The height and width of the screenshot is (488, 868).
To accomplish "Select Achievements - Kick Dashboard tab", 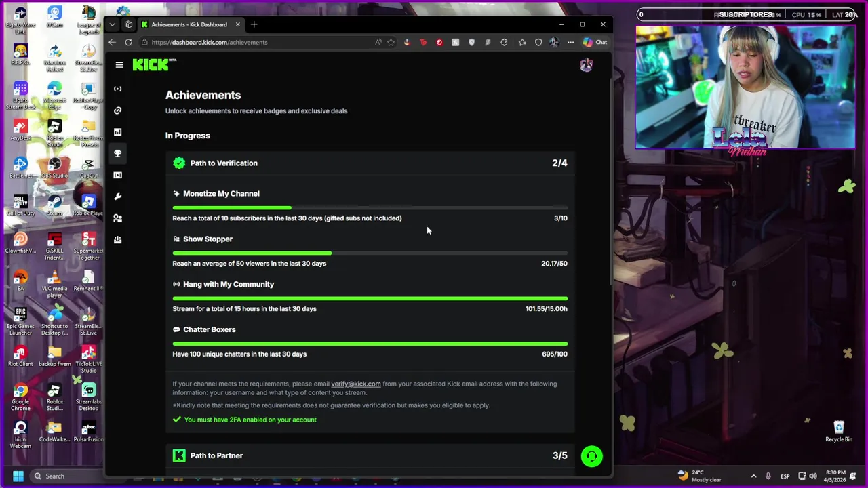I will click(x=191, y=24).
